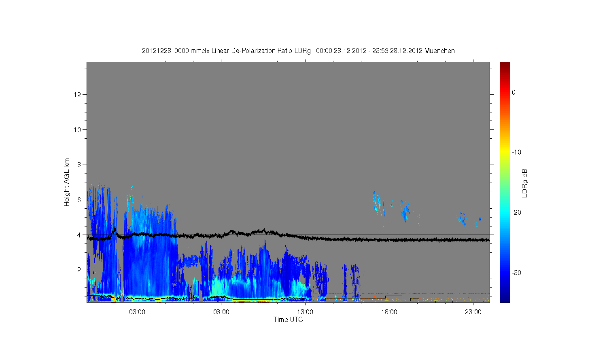607x364 pixels.
Task: Click the colorbar value -20
Action: click(516, 213)
